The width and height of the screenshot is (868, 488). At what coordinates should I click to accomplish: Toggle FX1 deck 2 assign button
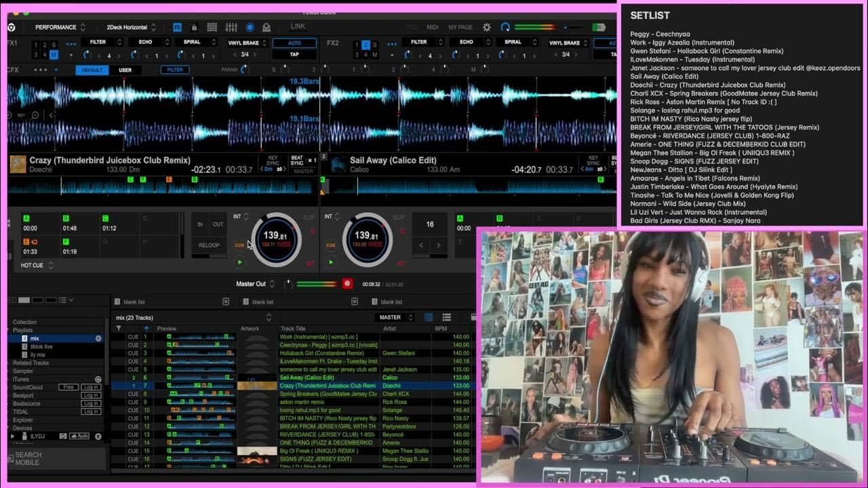point(44,45)
